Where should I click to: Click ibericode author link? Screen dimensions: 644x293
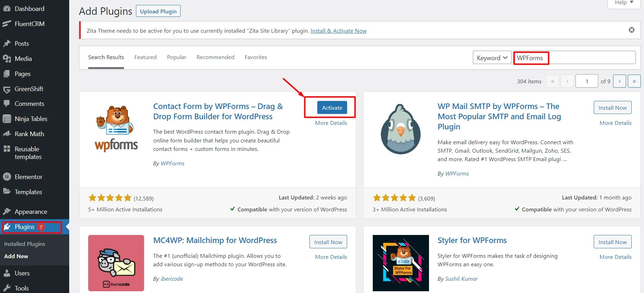[172, 279]
